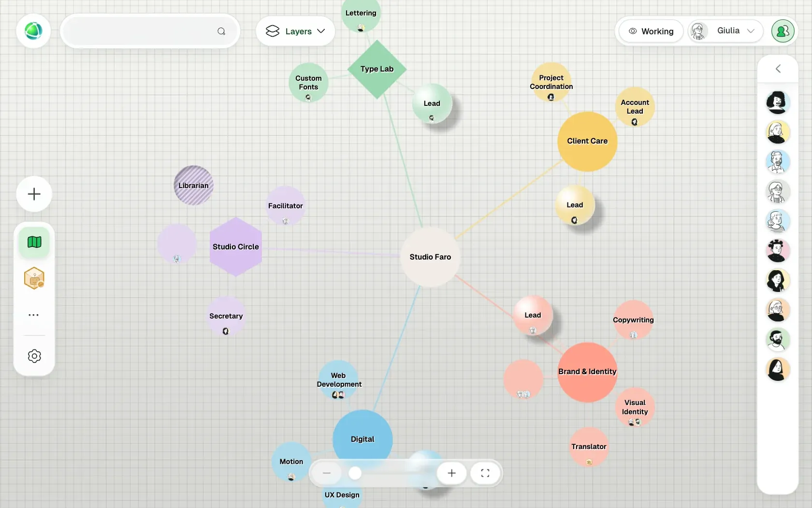Select the mustached man avatar
The height and width of the screenshot is (508, 812).
(777, 162)
